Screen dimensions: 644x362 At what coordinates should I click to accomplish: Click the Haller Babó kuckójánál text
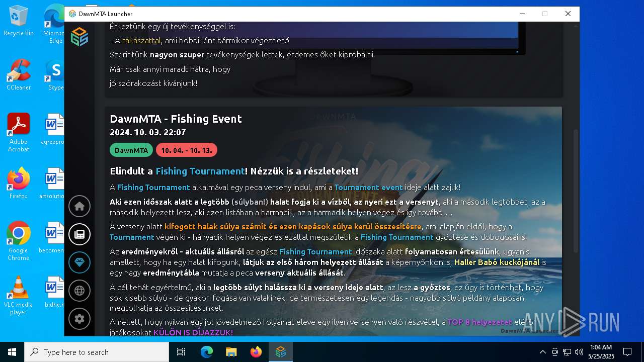pos(497,262)
